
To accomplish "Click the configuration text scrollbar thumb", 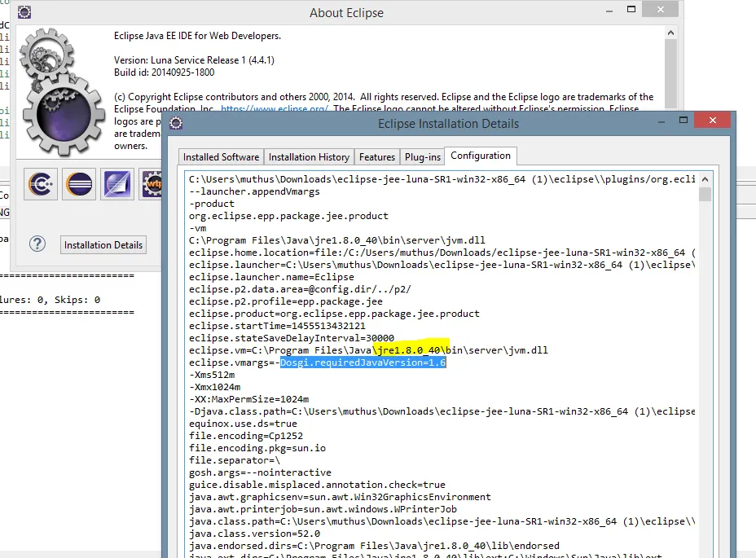I will tap(705, 195).
